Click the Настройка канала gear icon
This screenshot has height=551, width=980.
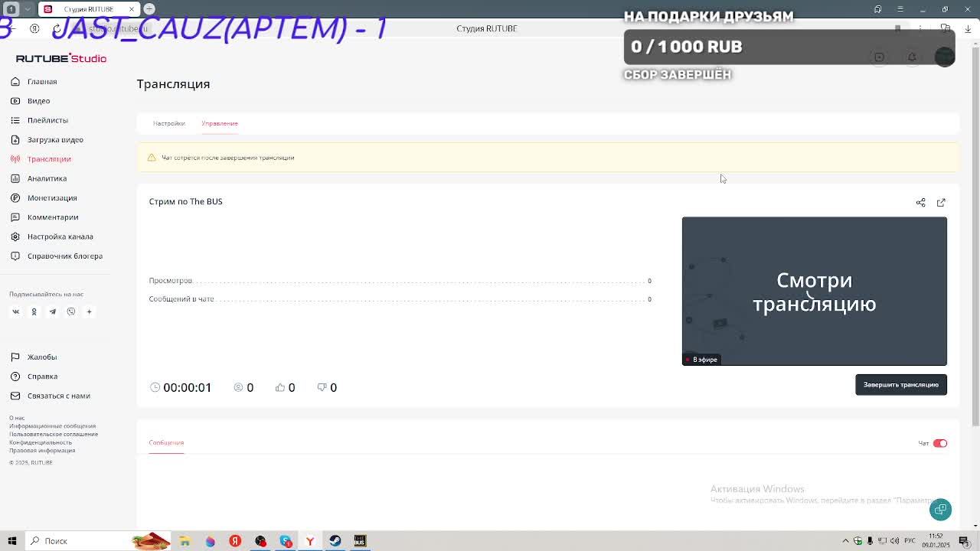tap(15, 236)
